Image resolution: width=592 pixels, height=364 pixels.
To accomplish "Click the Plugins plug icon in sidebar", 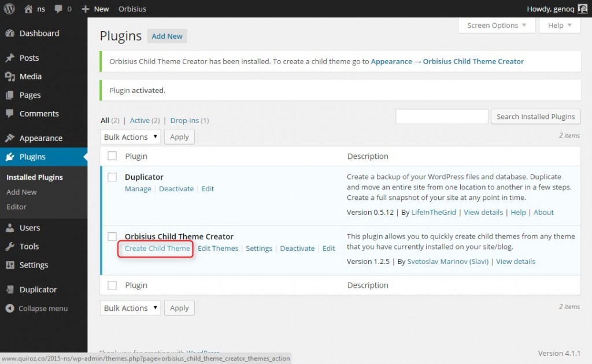I will [x=10, y=157].
